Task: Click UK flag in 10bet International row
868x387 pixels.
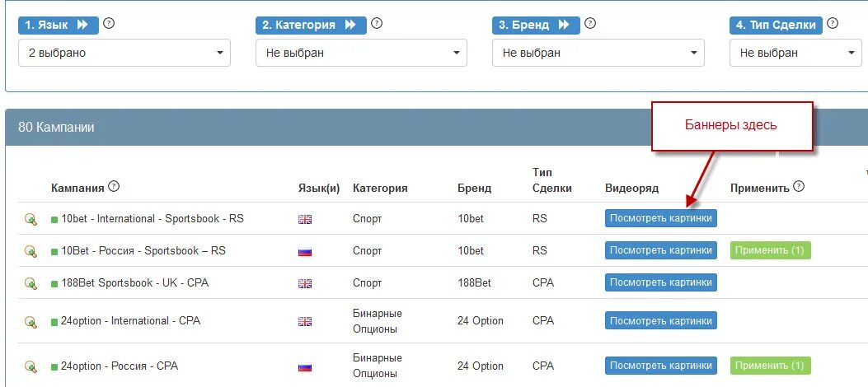Action: [x=305, y=220]
